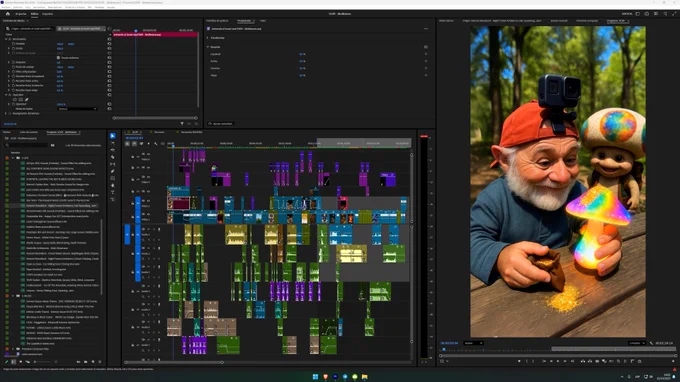Expand the Escala property
The image size is (680, 382).
(9, 49)
